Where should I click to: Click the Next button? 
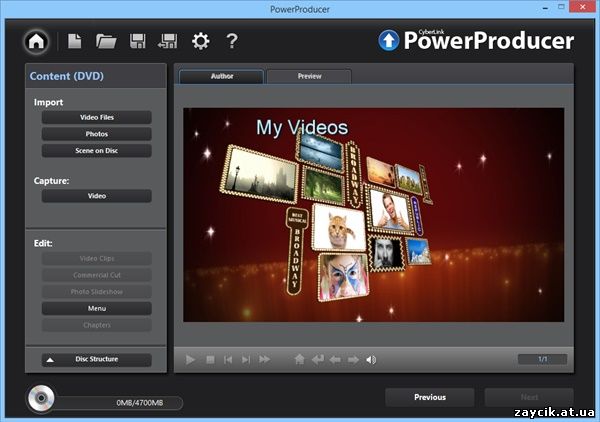coord(529,398)
